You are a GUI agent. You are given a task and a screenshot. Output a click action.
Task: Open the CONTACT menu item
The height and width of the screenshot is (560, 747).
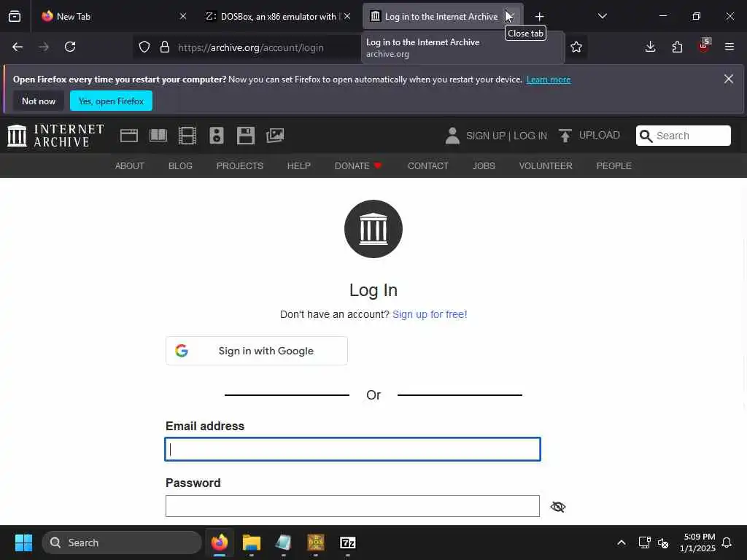coord(427,166)
